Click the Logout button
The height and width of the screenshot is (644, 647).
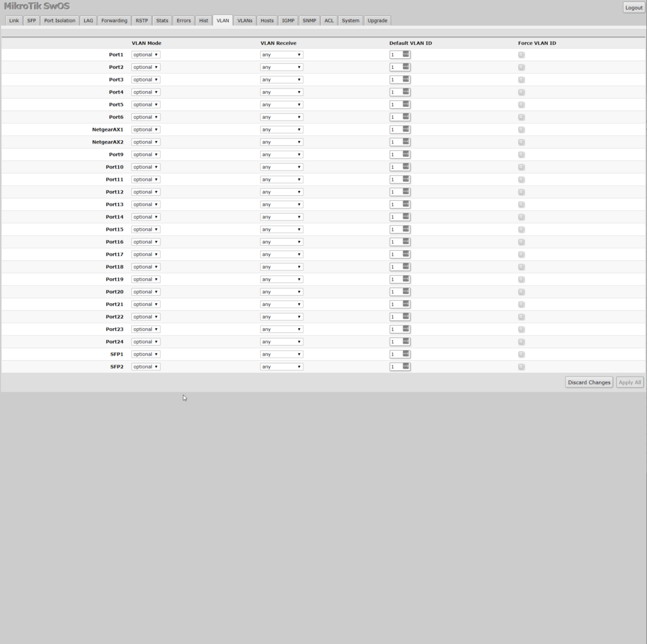point(633,8)
